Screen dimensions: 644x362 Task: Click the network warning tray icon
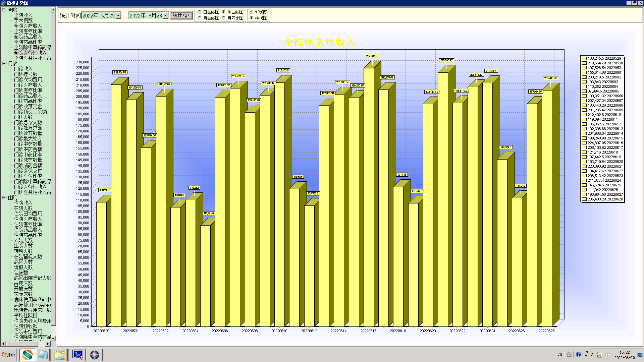coord(599,355)
